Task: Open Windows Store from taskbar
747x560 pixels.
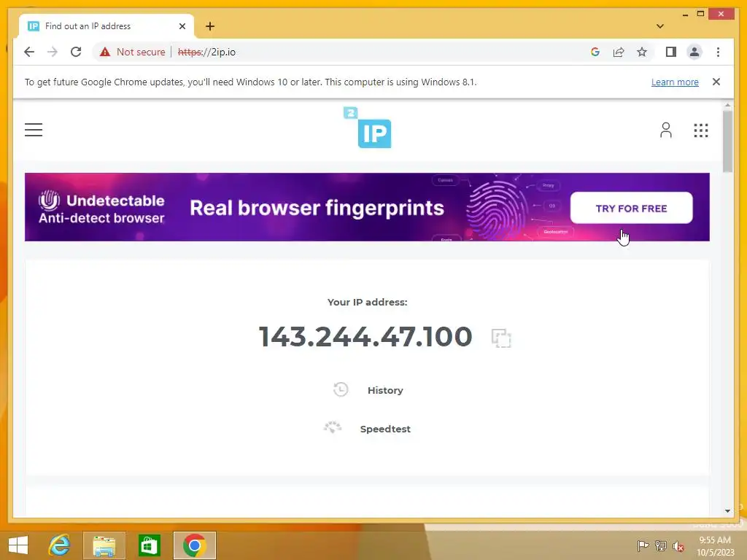Action: 149,545
